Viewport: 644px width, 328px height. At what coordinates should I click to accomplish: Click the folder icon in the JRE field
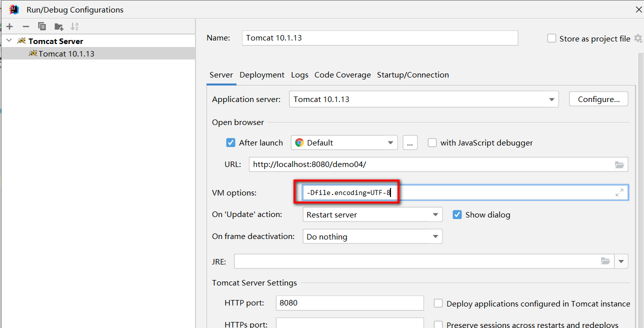click(x=605, y=261)
